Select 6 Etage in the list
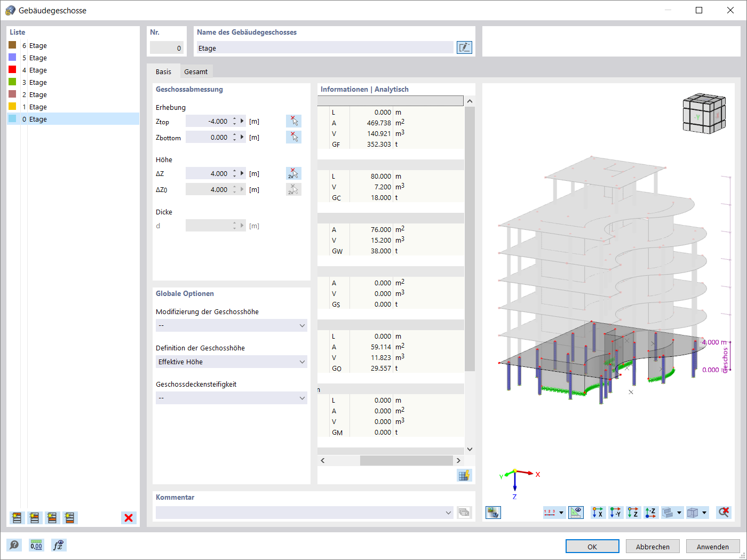The height and width of the screenshot is (560, 747). [73, 45]
